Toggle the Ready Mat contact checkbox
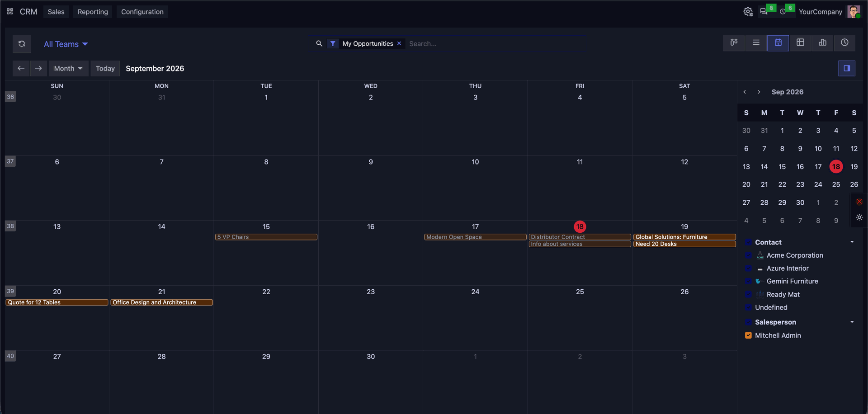The image size is (868, 414). [x=748, y=294]
